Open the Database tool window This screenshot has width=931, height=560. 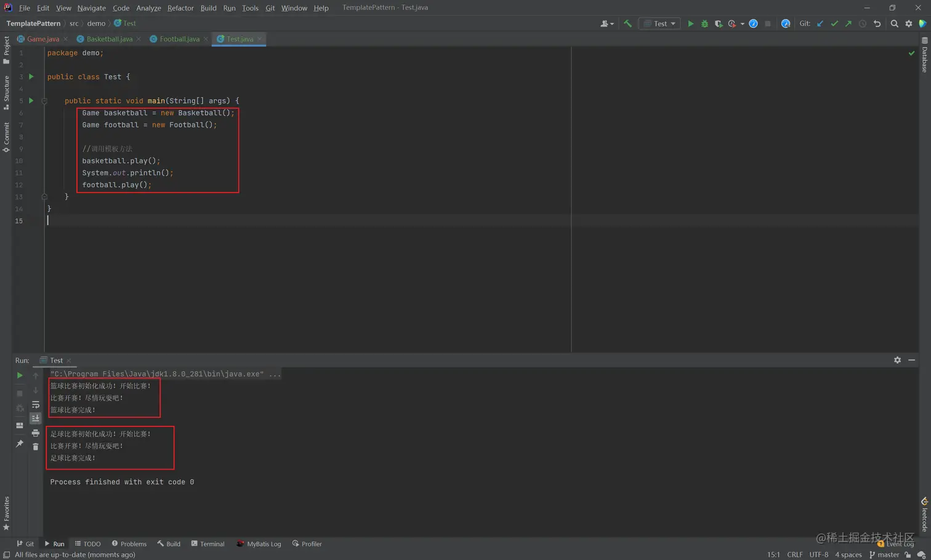pos(925,55)
